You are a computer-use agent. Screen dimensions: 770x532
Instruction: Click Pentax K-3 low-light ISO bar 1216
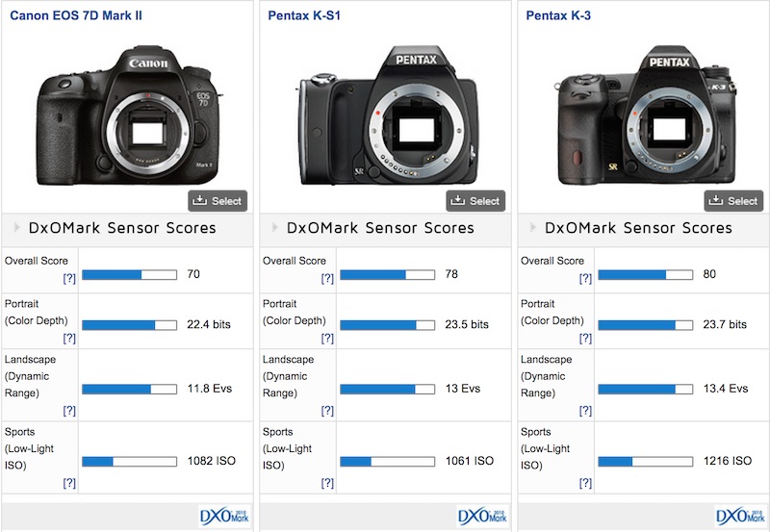point(646,462)
